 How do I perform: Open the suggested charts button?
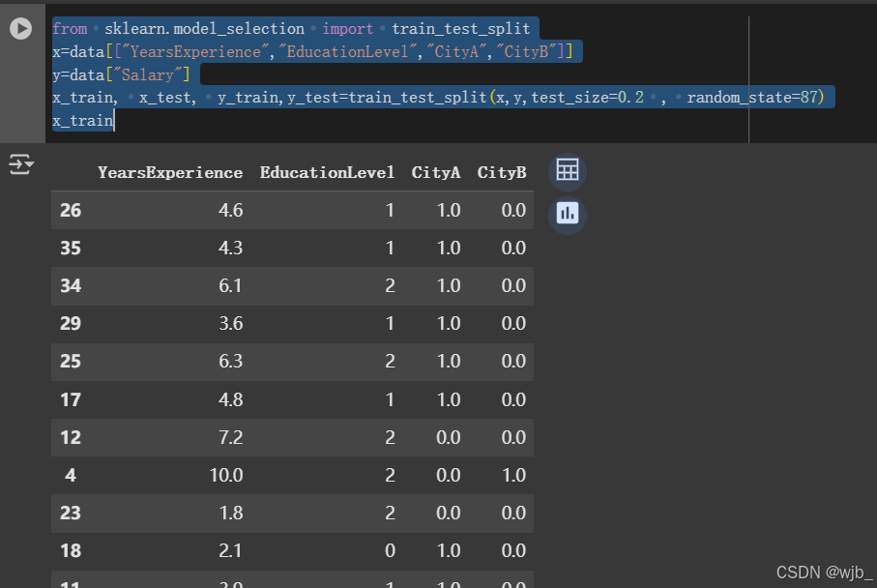(568, 214)
